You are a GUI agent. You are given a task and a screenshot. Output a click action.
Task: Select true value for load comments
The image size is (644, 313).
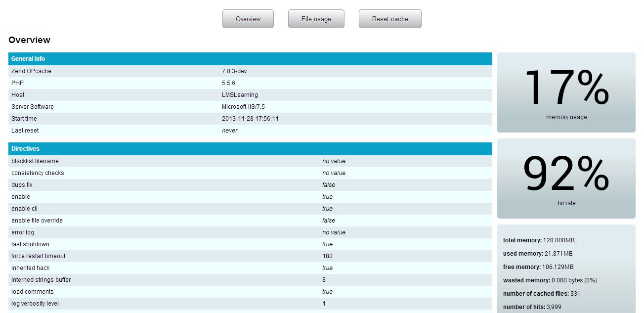[328, 292]
